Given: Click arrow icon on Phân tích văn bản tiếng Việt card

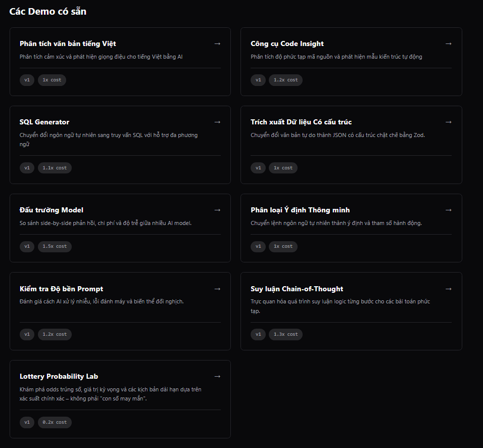Looking at the screenshot, I should (x=217, y=43).
